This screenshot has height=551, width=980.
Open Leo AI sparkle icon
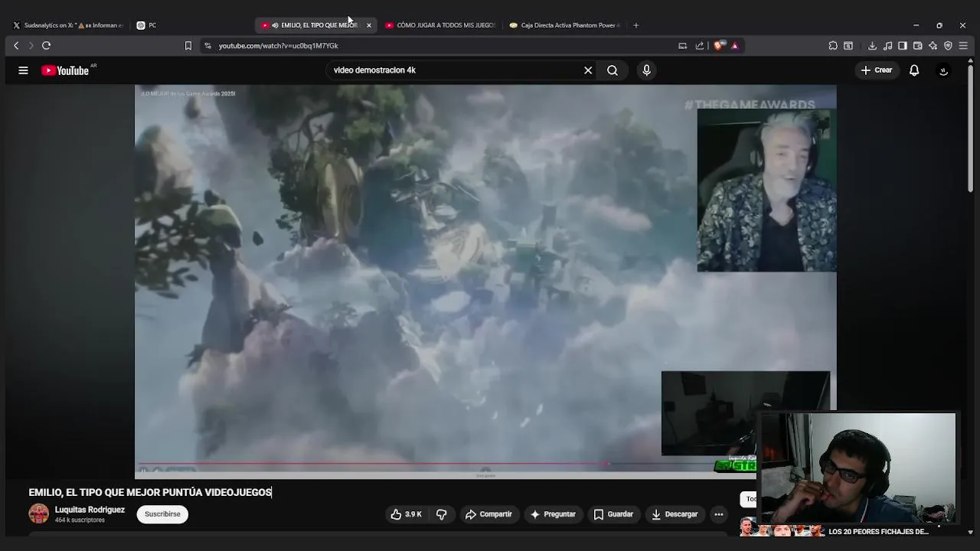pyautogui.click(x=933, y=46)
